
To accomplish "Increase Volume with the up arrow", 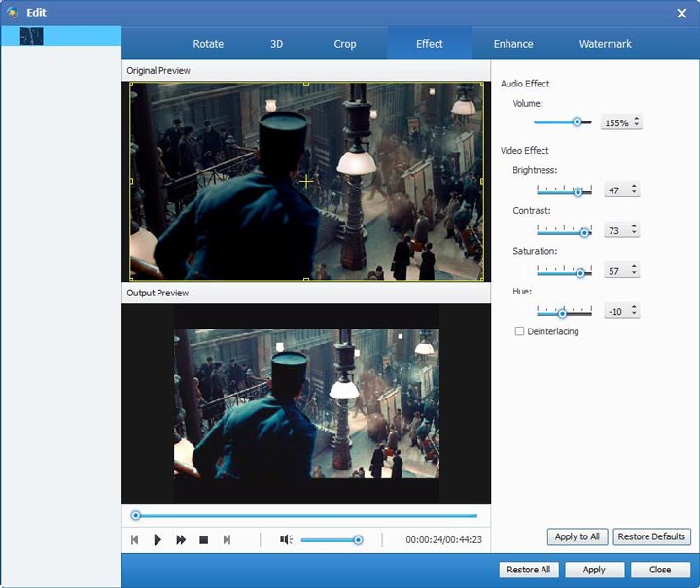I will [x=637, y=119].
